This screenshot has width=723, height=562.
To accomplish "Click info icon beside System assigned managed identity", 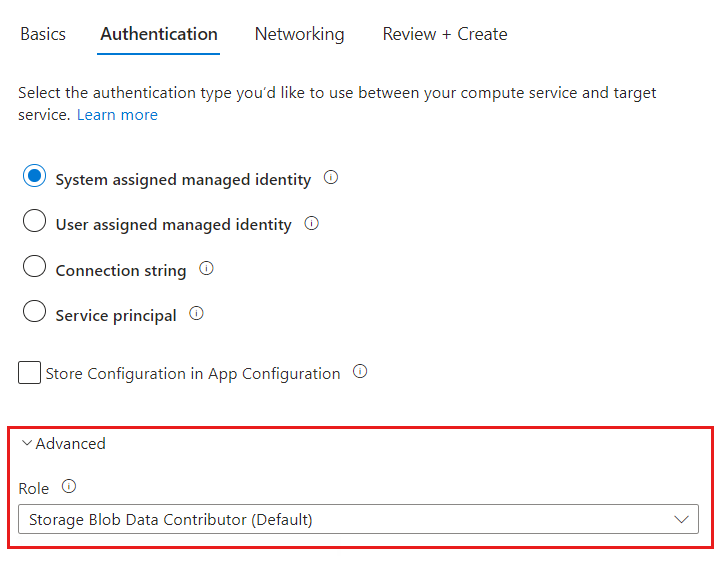I will coord(331,178).
